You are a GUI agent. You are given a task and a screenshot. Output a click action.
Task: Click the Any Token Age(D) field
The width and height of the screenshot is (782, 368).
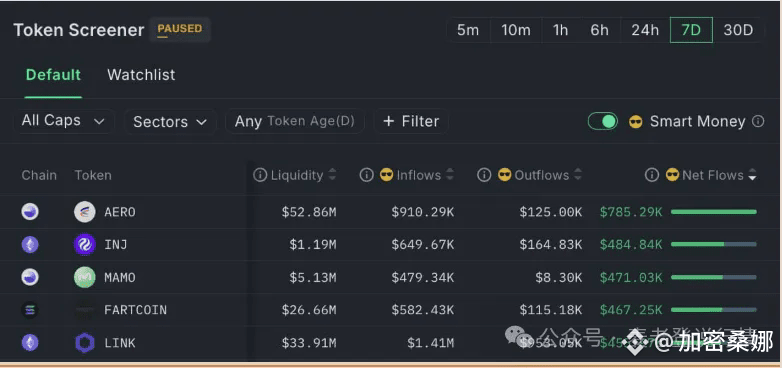(295, 121)
